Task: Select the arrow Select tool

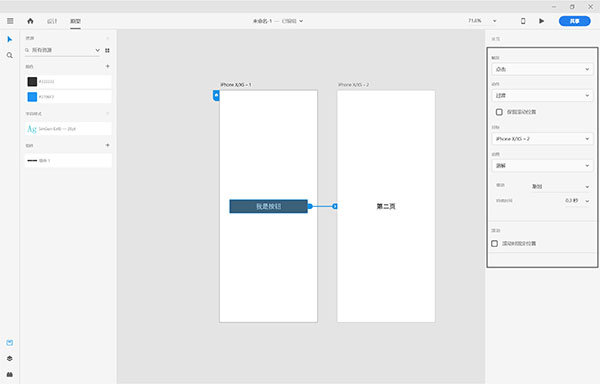Action: [x=10, y=39]
